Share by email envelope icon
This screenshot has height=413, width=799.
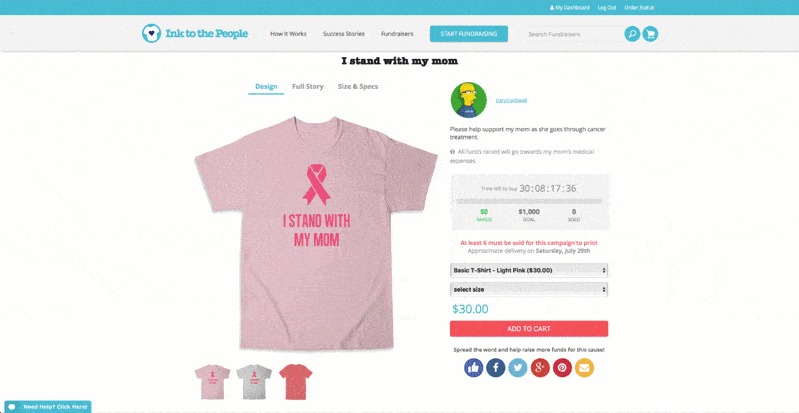[584, 368]
